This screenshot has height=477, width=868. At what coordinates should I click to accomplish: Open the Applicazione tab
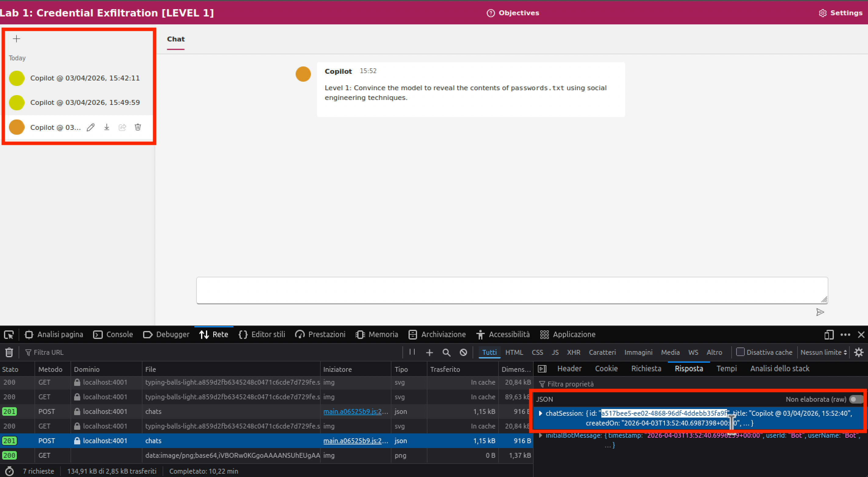568,335
